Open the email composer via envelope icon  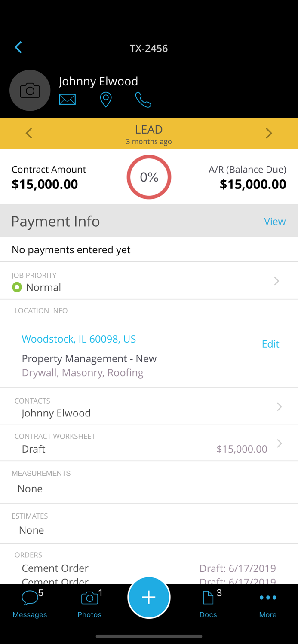pyautogui.click(x=68, y=99)
